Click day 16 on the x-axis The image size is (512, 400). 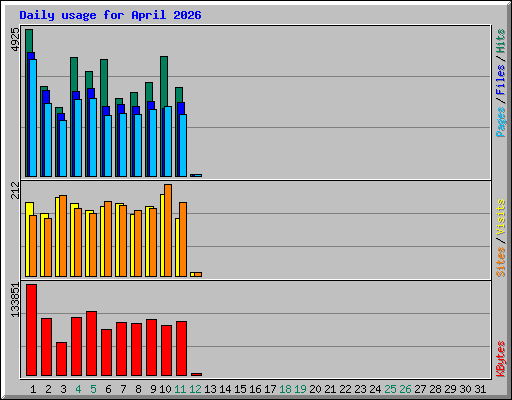pos(255,389)
